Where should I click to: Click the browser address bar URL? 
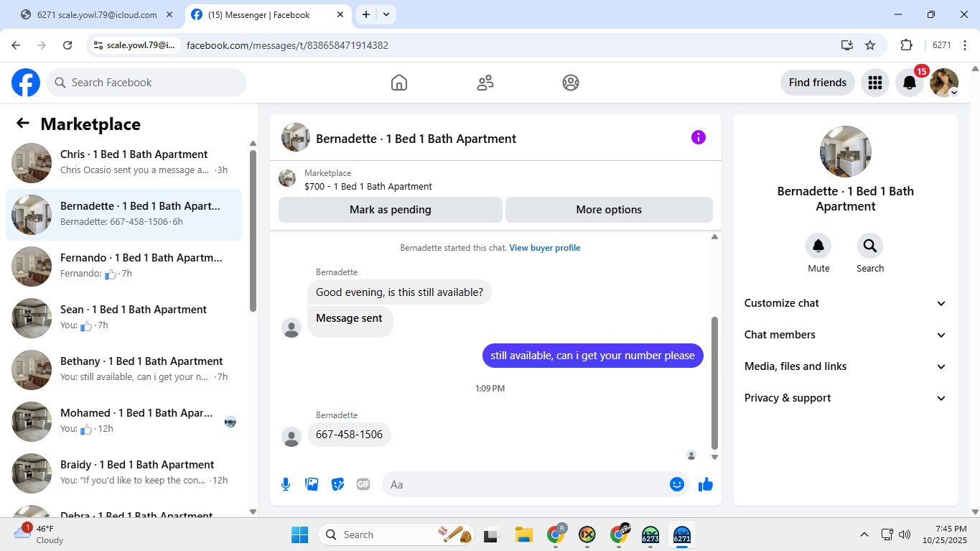tap(287, 45)
